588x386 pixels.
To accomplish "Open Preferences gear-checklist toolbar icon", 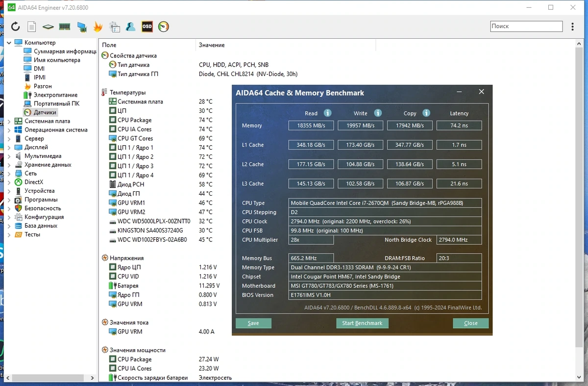I will click(x=114, y=26).
